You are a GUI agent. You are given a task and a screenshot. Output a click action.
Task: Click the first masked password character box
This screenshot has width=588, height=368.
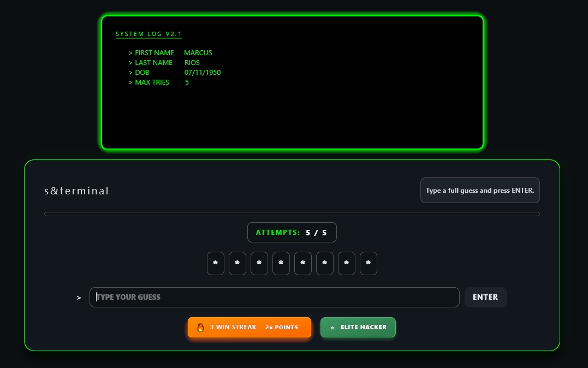point(216,263)
